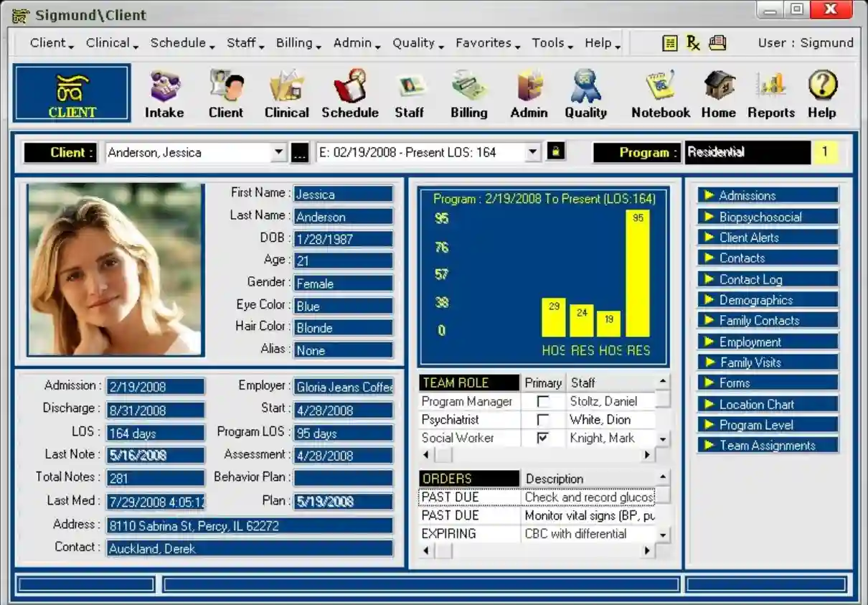Expand the episode date range dropdown
Viewport: 868px width, 605px height.
coord(532,152)
